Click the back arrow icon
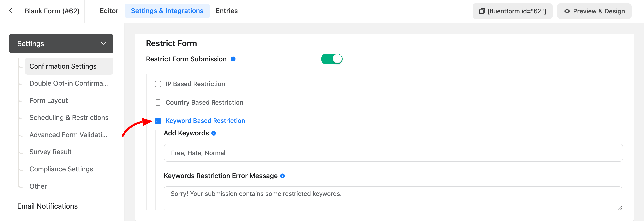Image resolution: width=644 pixels, height=221 pixels. point(10,11)
